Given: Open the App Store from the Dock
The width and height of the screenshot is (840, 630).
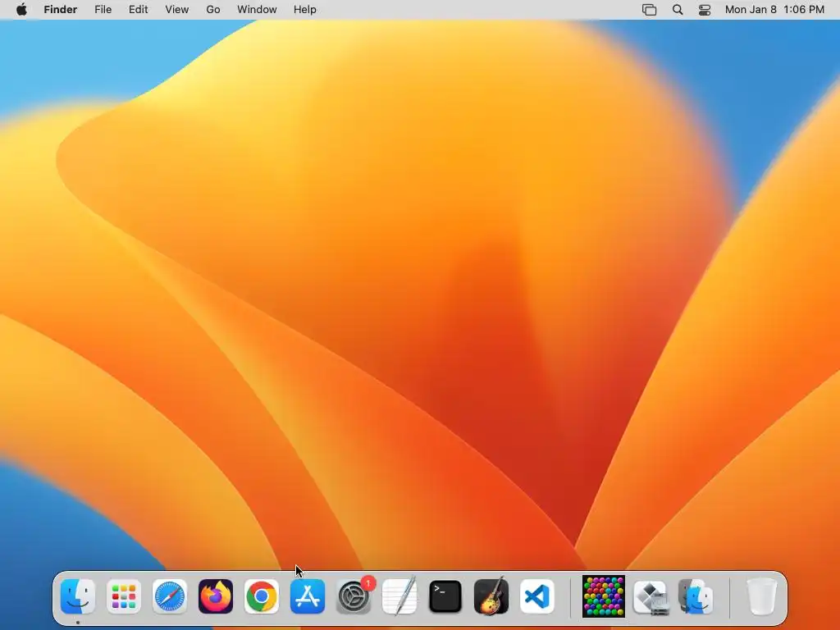Looking at the screenshot, I should (x=308, y=596).
